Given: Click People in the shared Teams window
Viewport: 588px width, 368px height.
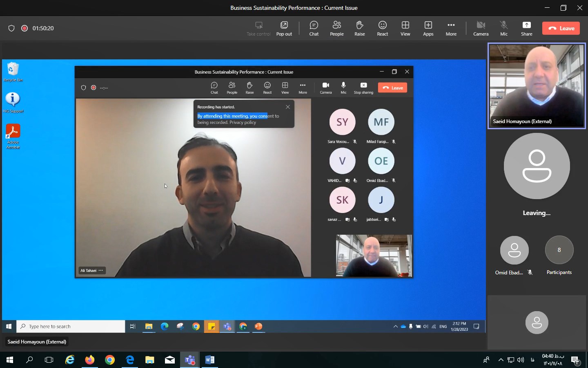Looking at the screenshot, I should coord(232,88).
